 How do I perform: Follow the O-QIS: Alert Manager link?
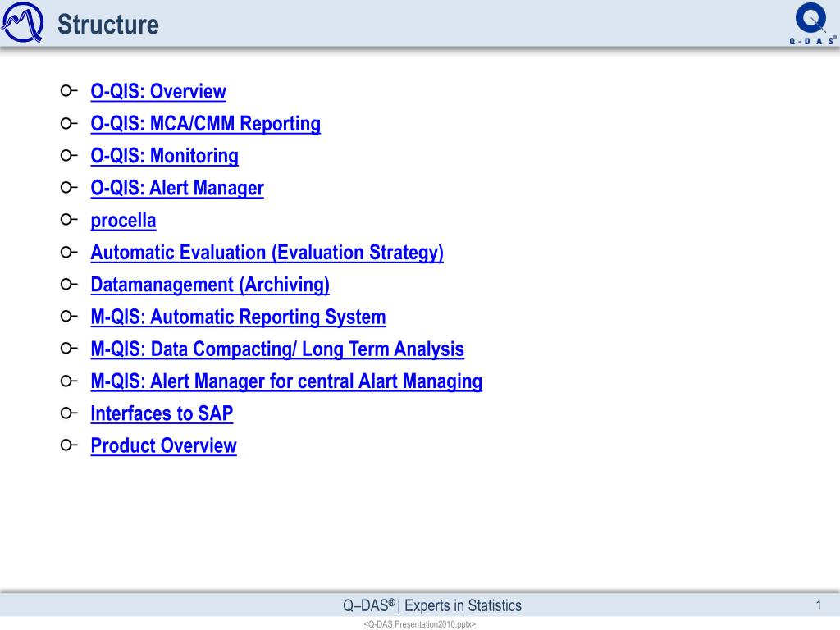177,188
